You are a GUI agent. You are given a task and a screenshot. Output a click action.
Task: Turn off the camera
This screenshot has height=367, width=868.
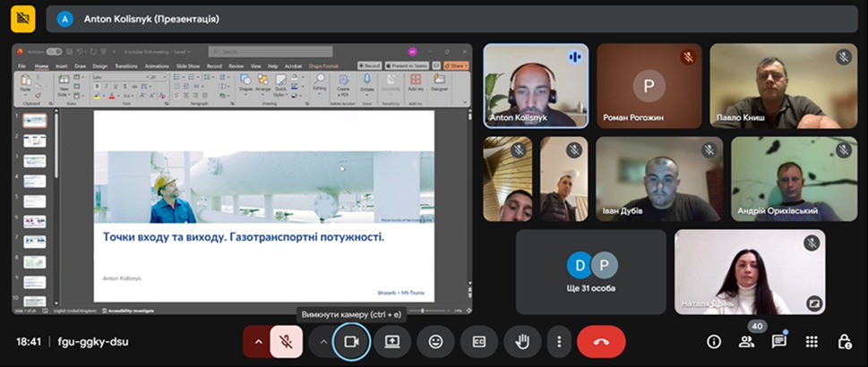pos(351,341)
